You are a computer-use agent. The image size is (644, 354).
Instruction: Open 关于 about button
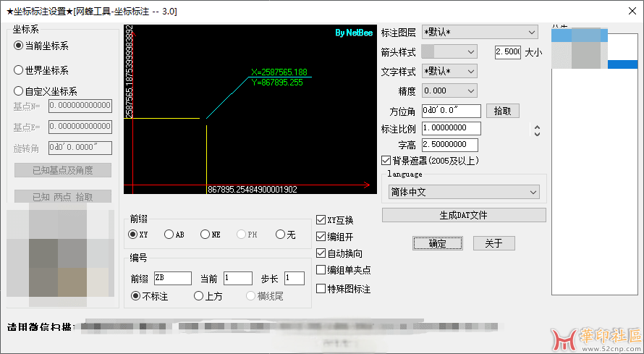tap(493, 243)
